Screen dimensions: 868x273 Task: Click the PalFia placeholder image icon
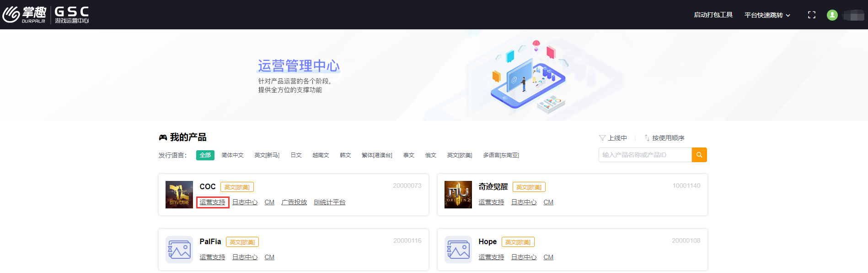click(x=179, y=250)
